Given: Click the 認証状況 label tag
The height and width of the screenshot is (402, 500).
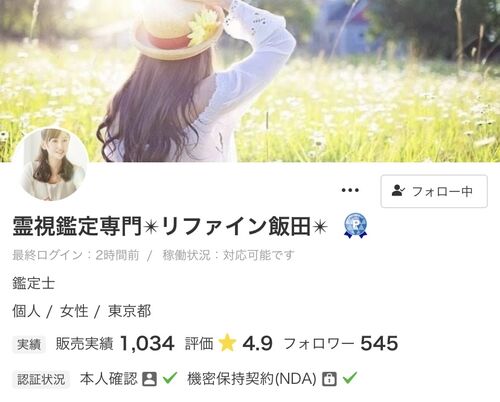Looking at the screenshot, I should click(41, 379).
